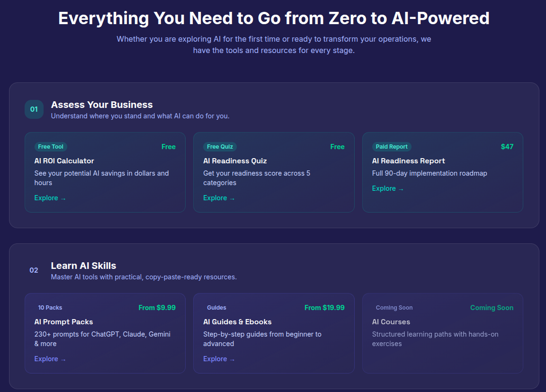This screenshot has height=392, width=546.
Task: Click the small Coming Soon badge
Action: (x=394, y=308)
